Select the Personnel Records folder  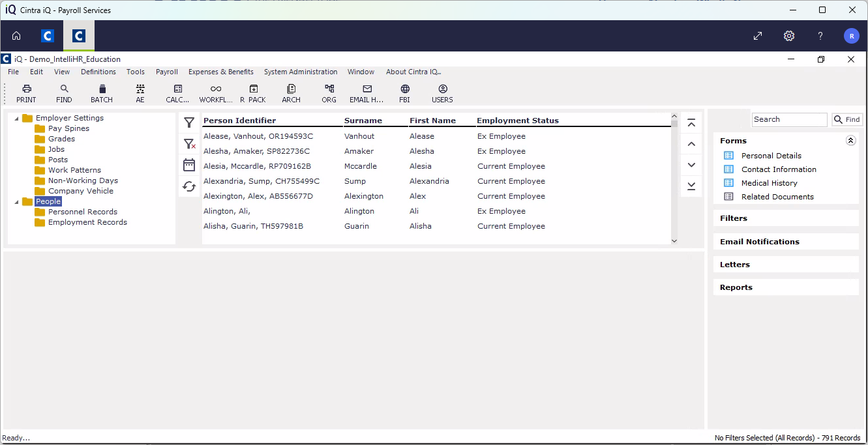tap(82, 212)
